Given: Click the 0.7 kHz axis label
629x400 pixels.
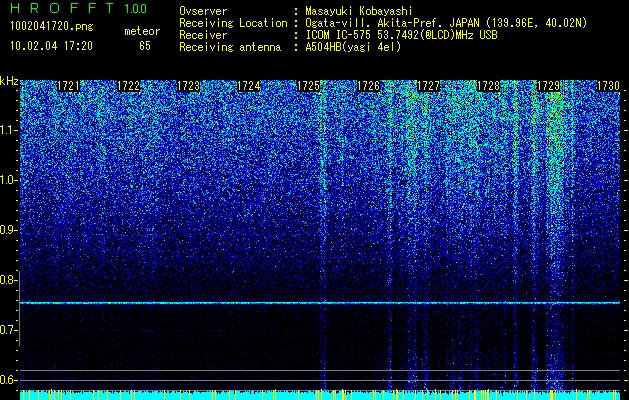Looking at the screenshot, I should [8, 330].
